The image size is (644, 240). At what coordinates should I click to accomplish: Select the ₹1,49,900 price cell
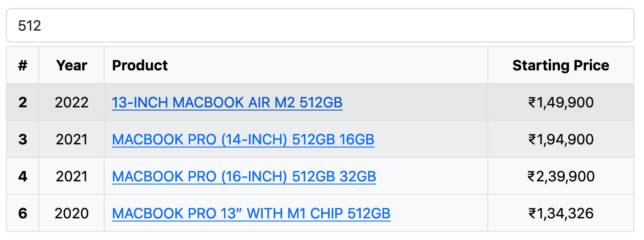(x=560, y=103)
